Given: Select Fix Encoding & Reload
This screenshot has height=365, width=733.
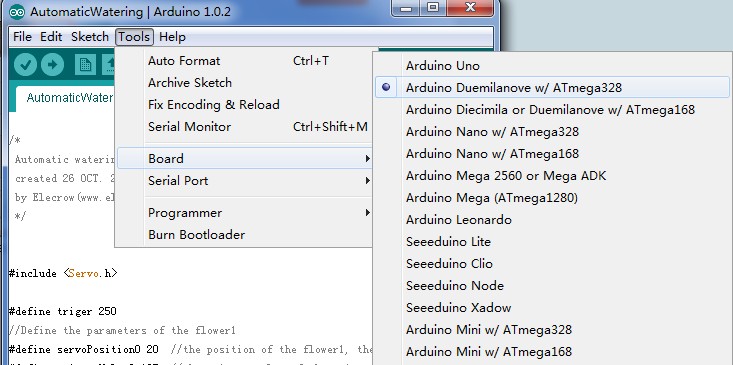Looking at the screenshot, I should pos(244,105).
